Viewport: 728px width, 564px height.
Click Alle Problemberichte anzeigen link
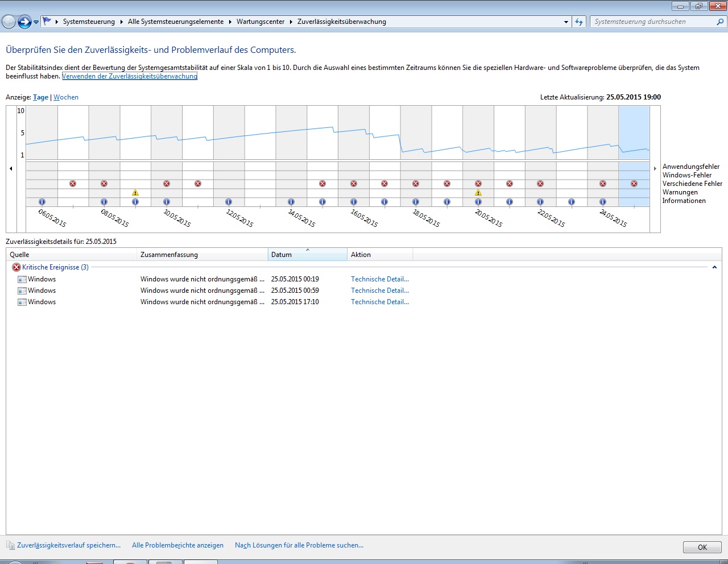[x=177, y=545]
